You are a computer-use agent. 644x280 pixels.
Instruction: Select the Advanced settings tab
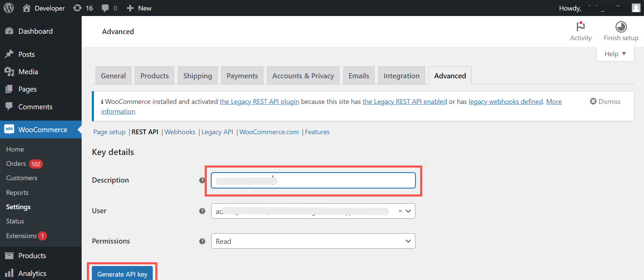(450, 76)
